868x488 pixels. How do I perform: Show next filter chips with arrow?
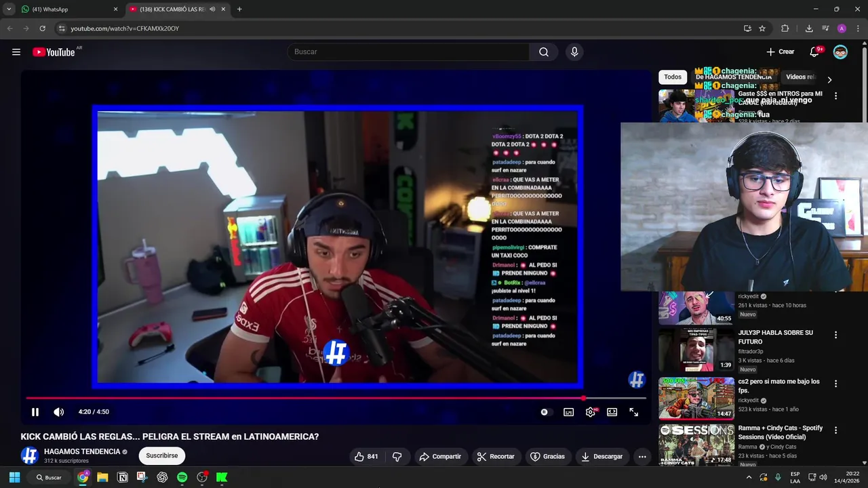click(829, 80)
